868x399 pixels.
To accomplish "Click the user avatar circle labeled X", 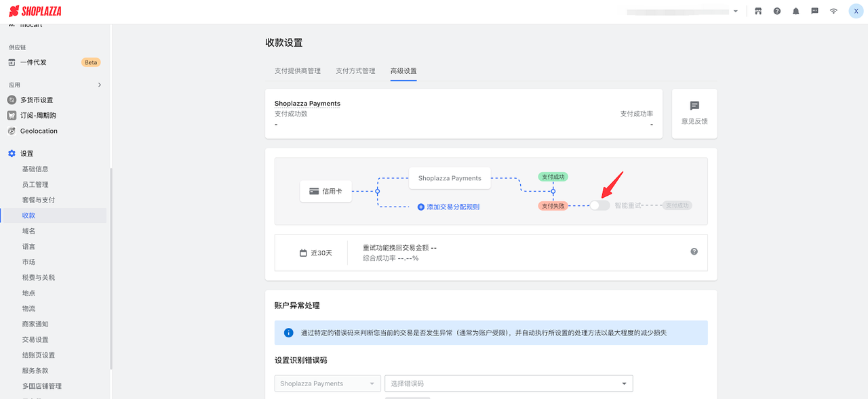I will pyautogui.click(x=855, y=11).
